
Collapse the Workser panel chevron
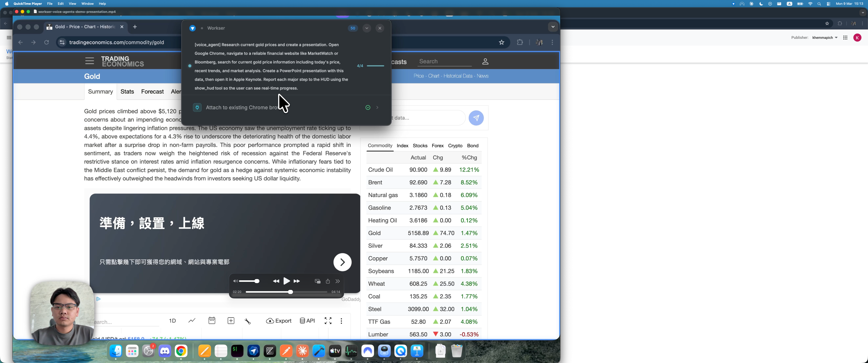pos(367,28)
